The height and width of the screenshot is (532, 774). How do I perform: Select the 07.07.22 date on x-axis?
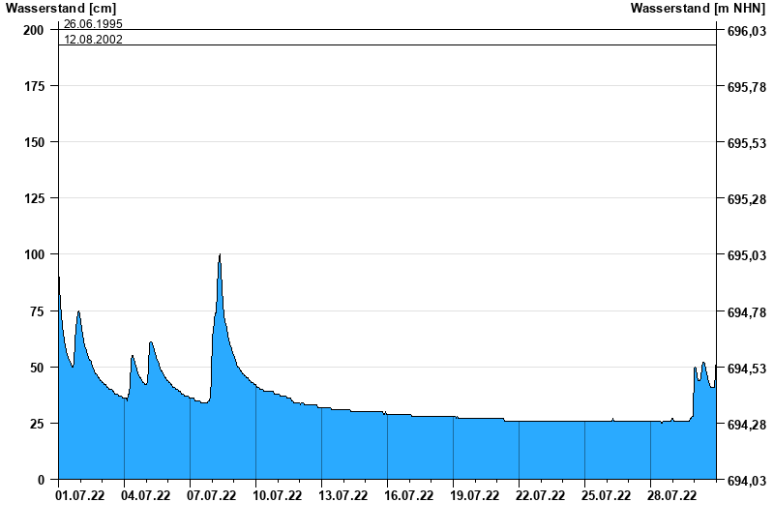point(211,496)
